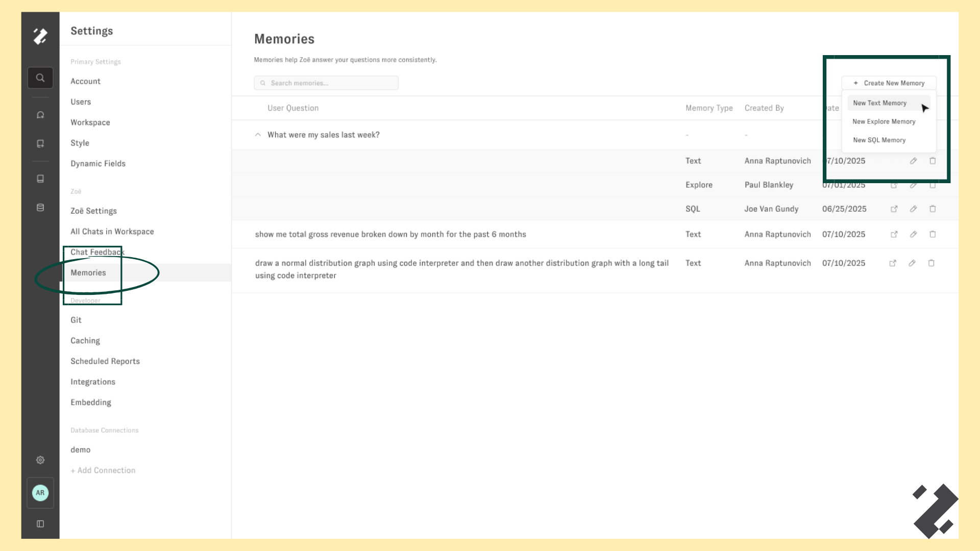Screen dimensions: 980x551
Task: Open the settings gear icon in sidebar
Action: tap(40, 460)
